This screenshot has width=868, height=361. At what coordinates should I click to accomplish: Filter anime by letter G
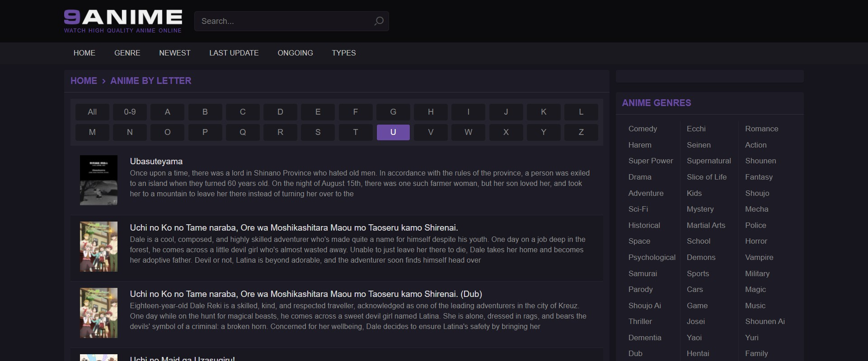393,112
